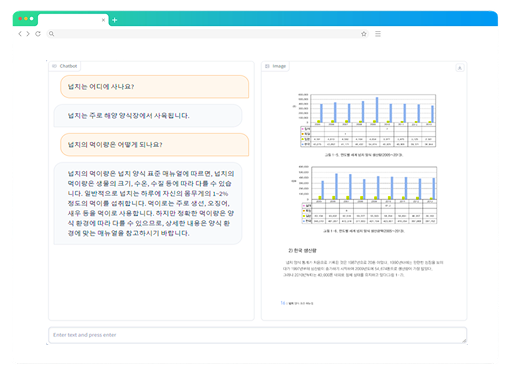Click the Image panel share icon
514x380 pixels.
coord(460,68)
